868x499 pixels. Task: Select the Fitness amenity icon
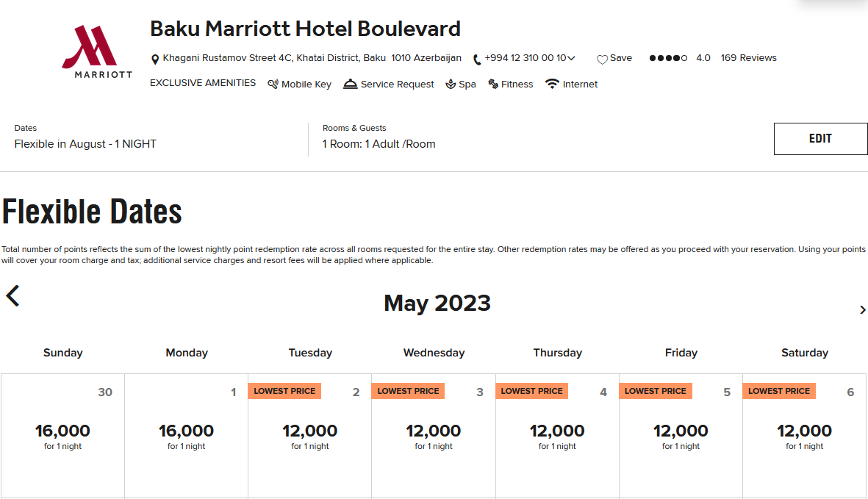point(494,84)
